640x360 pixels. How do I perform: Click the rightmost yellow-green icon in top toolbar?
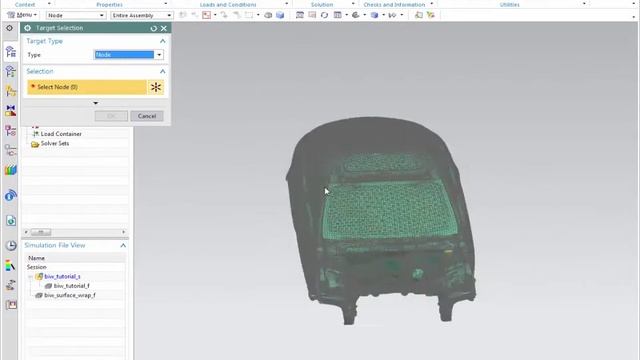[431, 15]
